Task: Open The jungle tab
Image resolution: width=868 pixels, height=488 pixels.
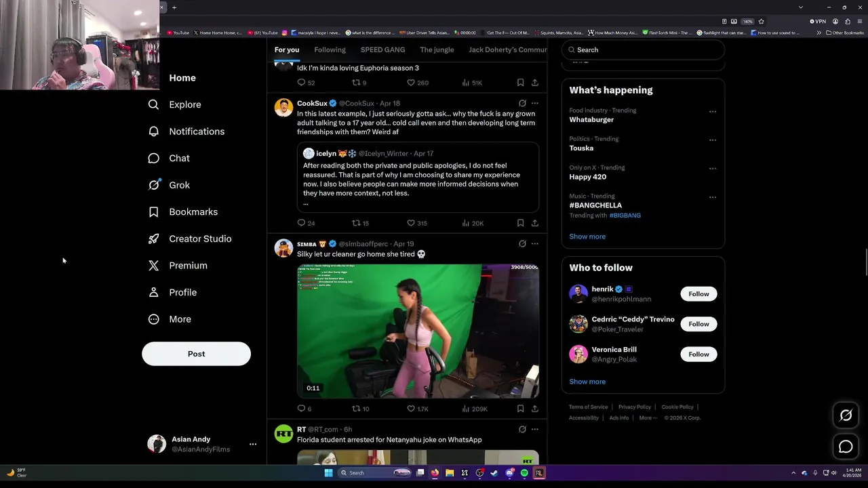Action: point(437,49)
